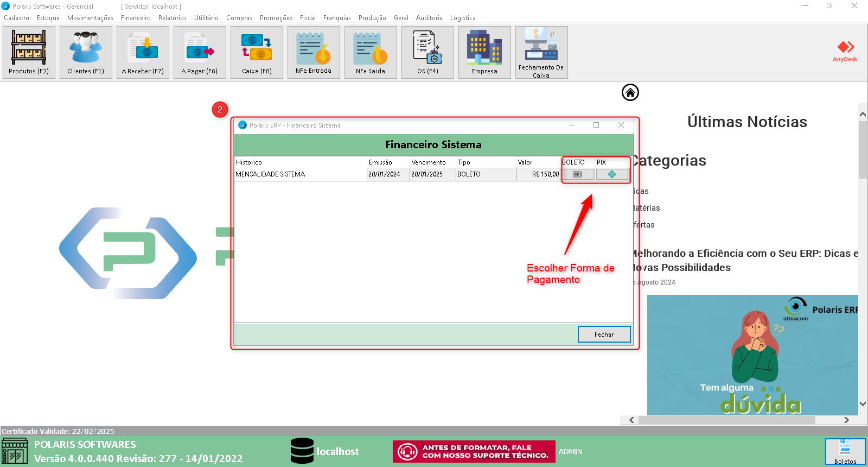868x467 pixels.
Task: Click the store icon in status bar
Action: click(15, 451)
